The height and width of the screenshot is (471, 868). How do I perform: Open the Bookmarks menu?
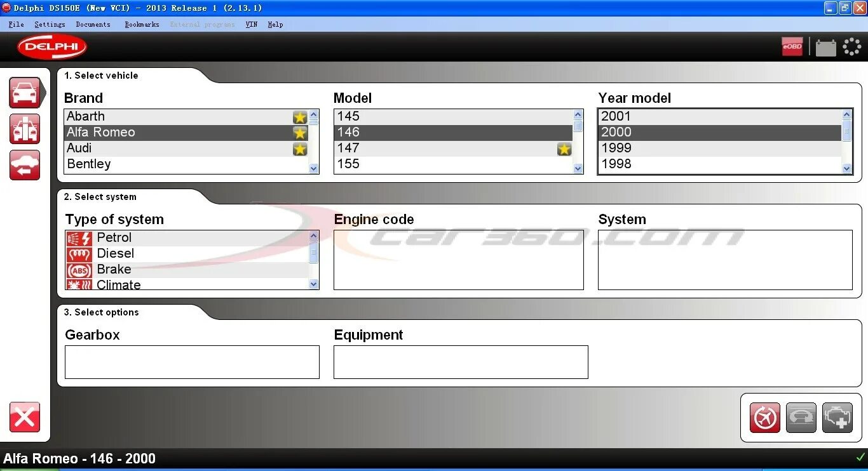[x=142, y=24]
